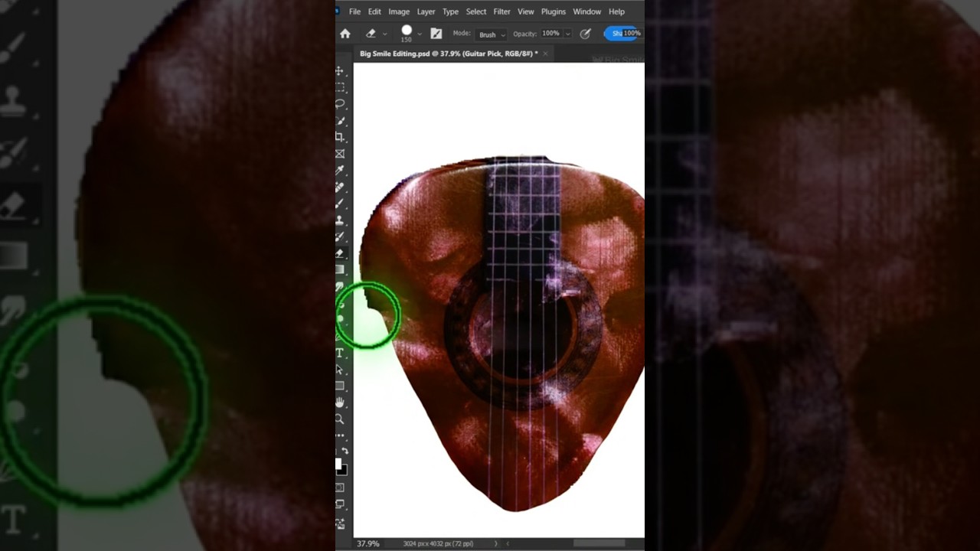The width and height of the screenshot is (980, 551).
Task: Open the brush preset picker arrow
Action: (420, 34)
